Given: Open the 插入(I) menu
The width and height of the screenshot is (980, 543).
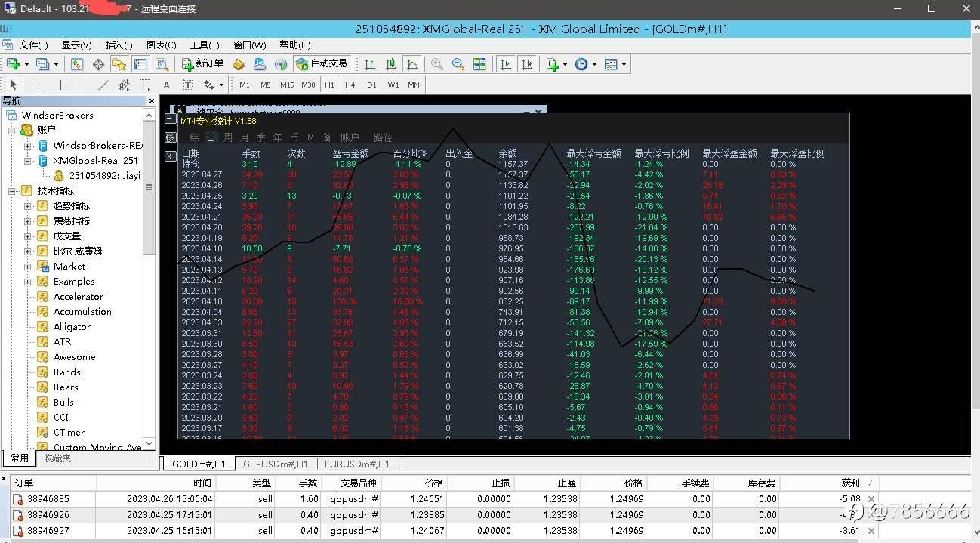Looking at the screenshot, I should [x=119, y=45].
